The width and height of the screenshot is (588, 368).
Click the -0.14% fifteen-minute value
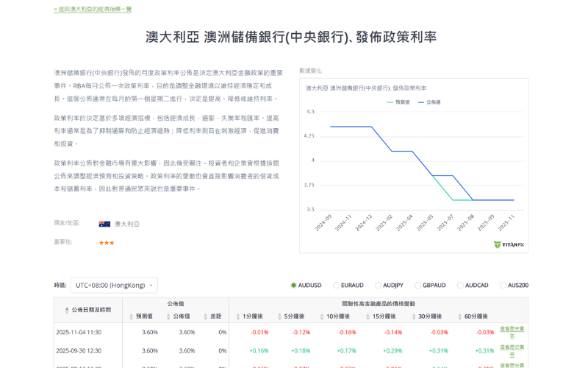tap(393, 333)
